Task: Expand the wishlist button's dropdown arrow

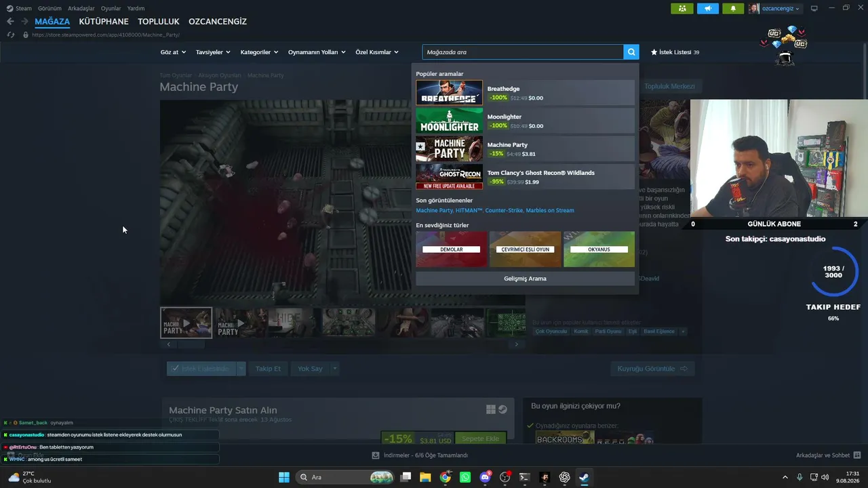Action: 241,369
